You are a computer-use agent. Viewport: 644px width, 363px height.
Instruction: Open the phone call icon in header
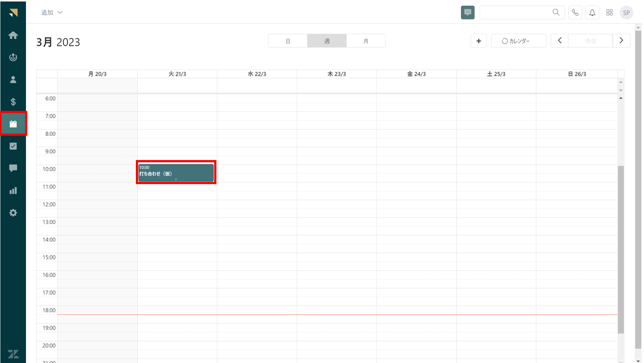pyautogui.click(x=575, y=12)
